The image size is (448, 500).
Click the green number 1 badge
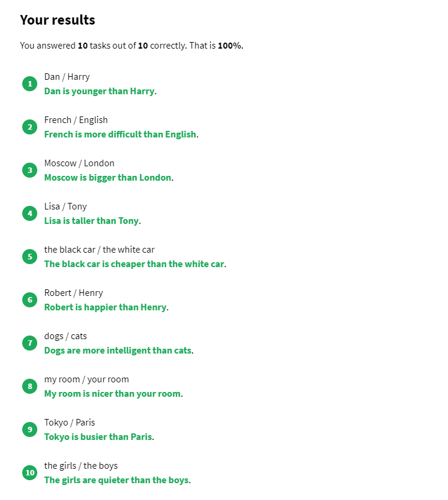[30, 84]
